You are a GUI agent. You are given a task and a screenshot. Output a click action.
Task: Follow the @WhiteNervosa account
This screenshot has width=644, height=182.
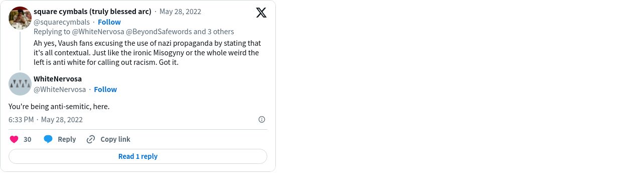tap(105, 89)
